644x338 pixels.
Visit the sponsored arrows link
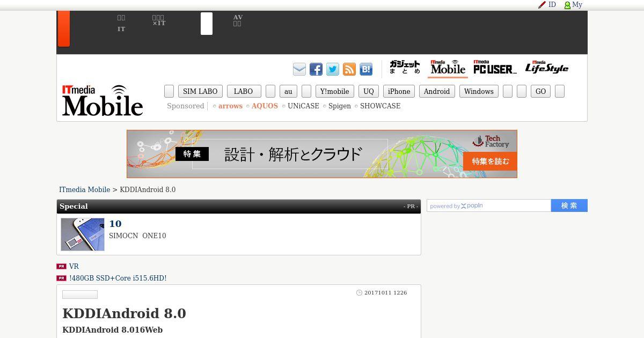[230, 106]
